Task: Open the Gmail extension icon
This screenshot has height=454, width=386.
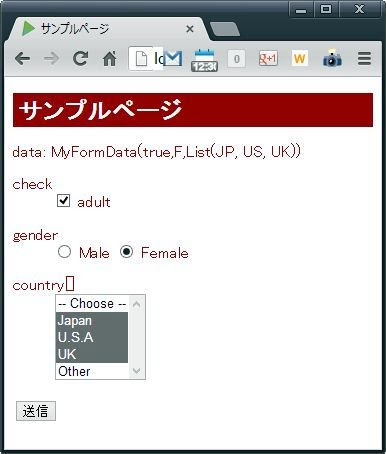Action: click(x=173, y=58)
